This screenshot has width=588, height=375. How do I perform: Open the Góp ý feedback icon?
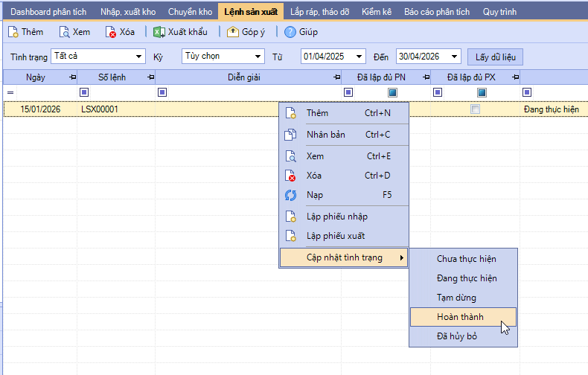point(233,32)
